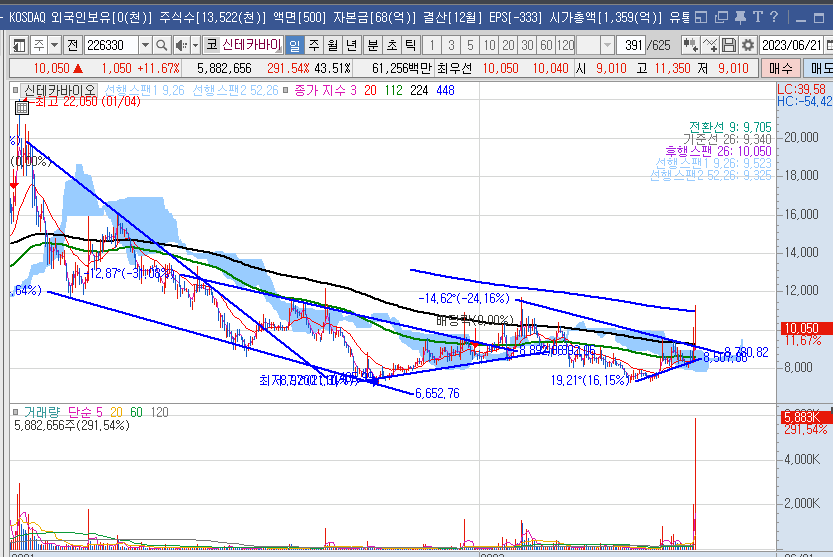Click the 전 button
This screenshot has height=557, width=833.
[x=73, y=45]
